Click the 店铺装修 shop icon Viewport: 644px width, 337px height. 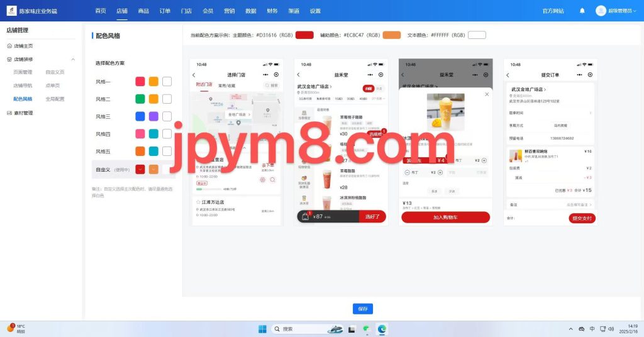[9, 60]
